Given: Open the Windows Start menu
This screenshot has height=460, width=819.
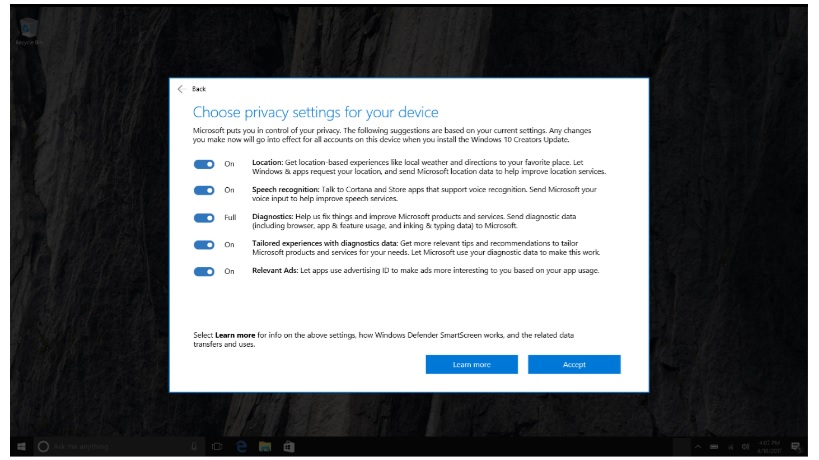Looking at the screenshot, I should pos(21,446).
